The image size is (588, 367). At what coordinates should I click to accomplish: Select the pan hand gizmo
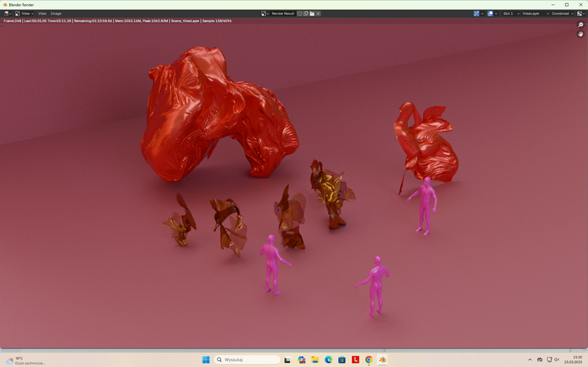[580, 34]
